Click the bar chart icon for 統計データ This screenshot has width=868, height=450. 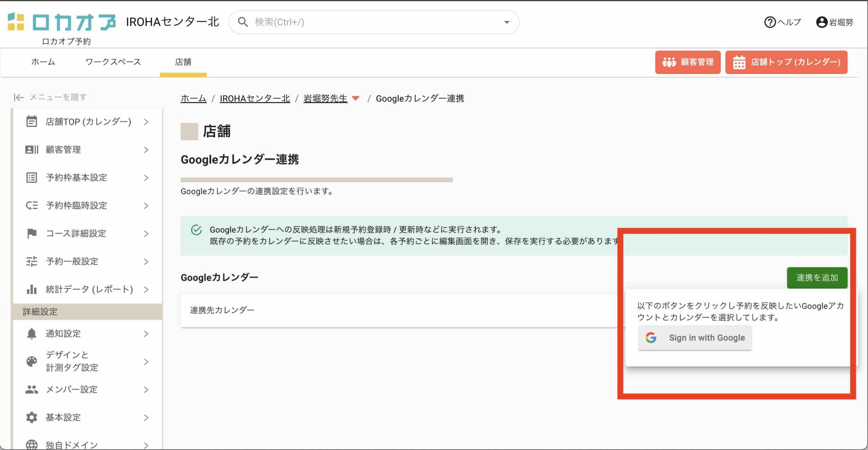point(32,289)
